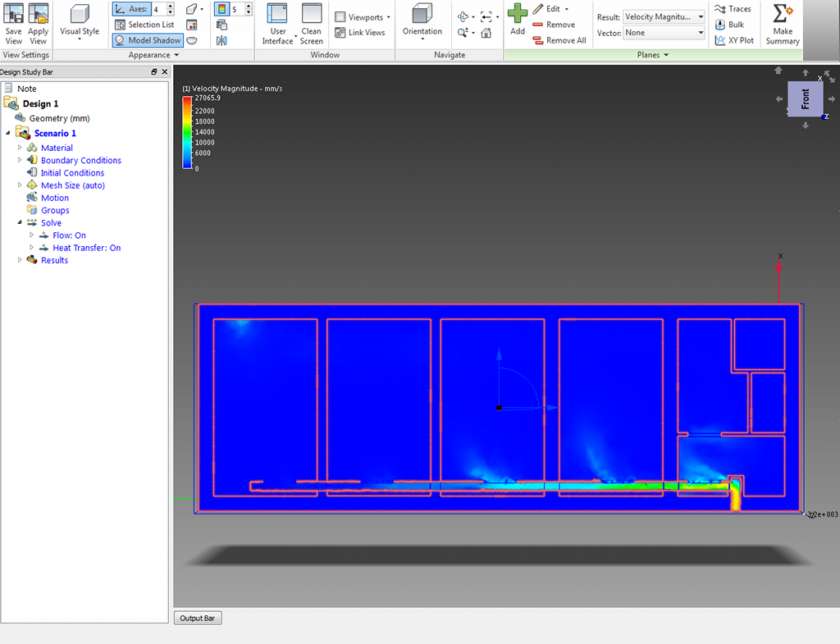The height and width of the screenshot is (644, 840).
Task: Click the Front face of ViewCube
Action: [805, 98]
